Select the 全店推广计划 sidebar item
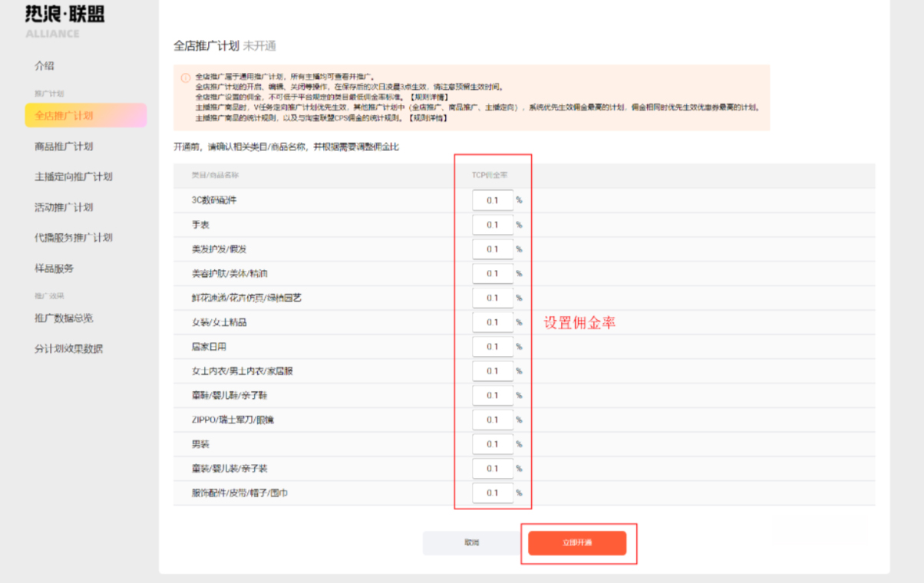The width and height of the screenshot is (924, 583). tap(64, 115)
